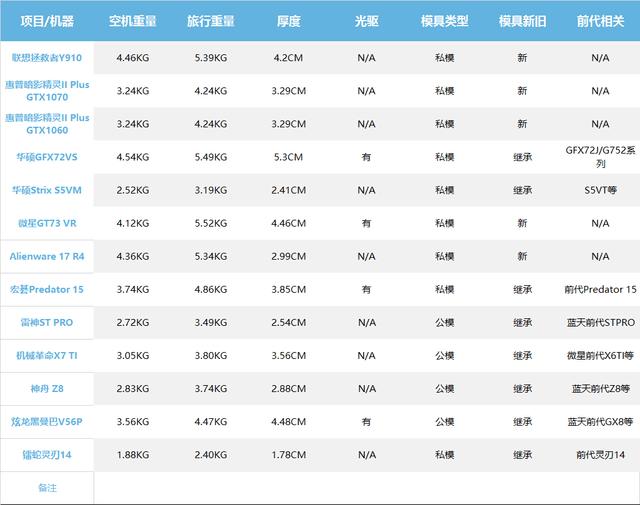640x505 pixels.
Task: Select the 3.56KG weight cell
Action: tap(133, 422)
